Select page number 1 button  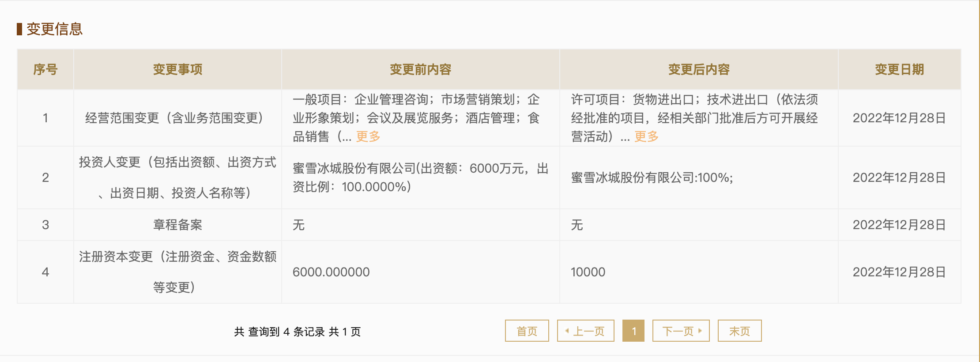point(633,331)
